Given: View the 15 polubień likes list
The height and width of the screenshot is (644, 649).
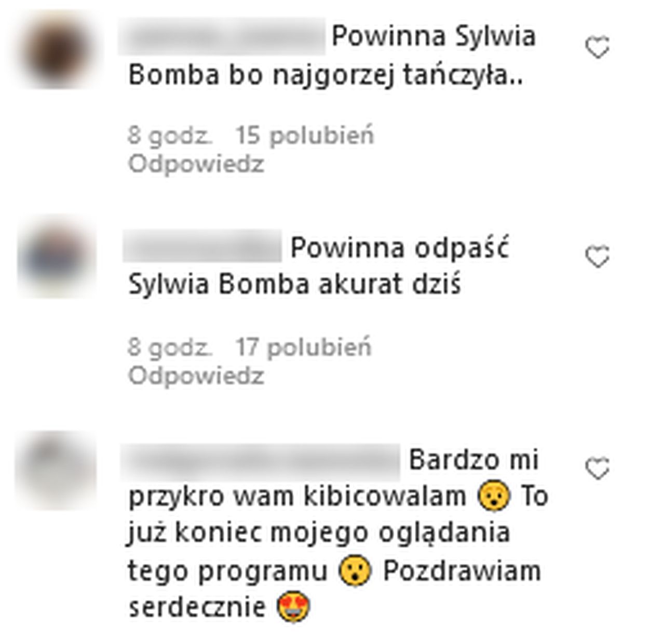Looking at the screenshot, I should pos(305,137).
